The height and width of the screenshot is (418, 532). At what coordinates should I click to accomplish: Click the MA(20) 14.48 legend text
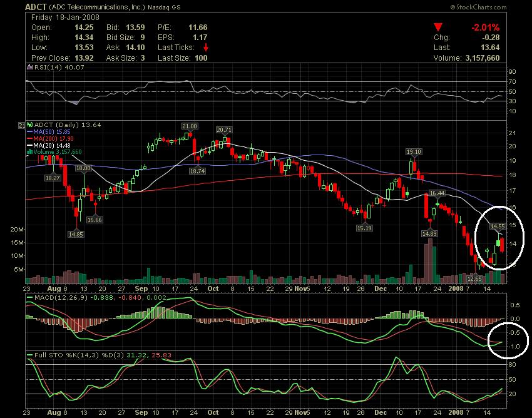pos(52,145)
